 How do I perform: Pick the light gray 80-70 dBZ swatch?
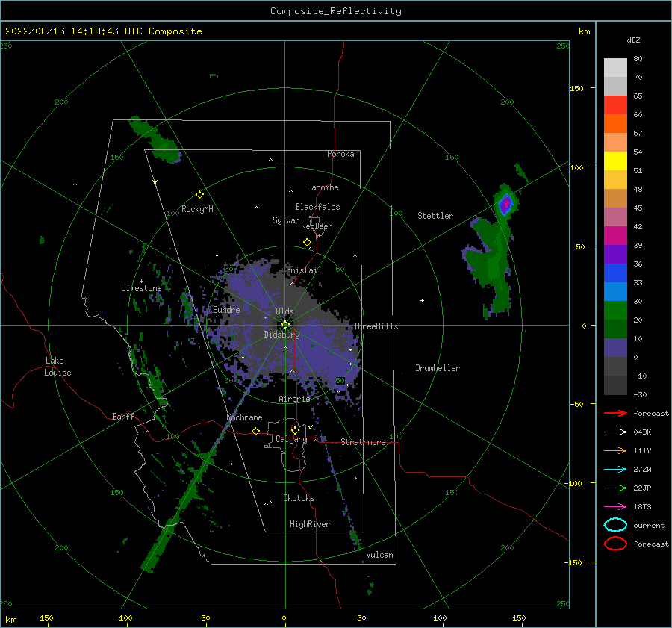615,68
